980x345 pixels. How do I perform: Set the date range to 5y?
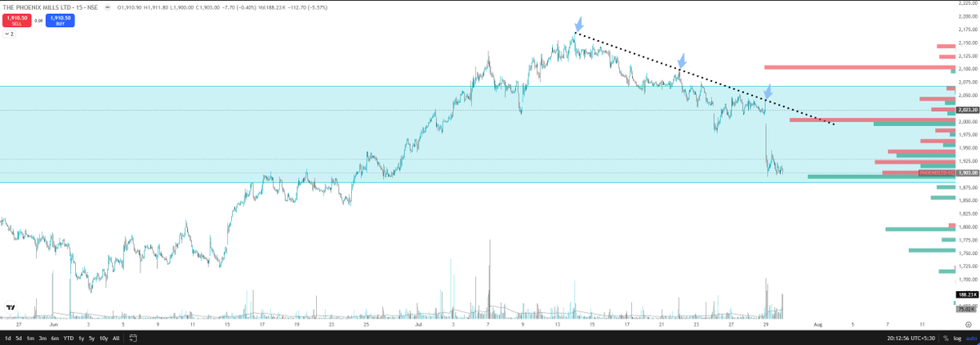(x=91, y=338)
